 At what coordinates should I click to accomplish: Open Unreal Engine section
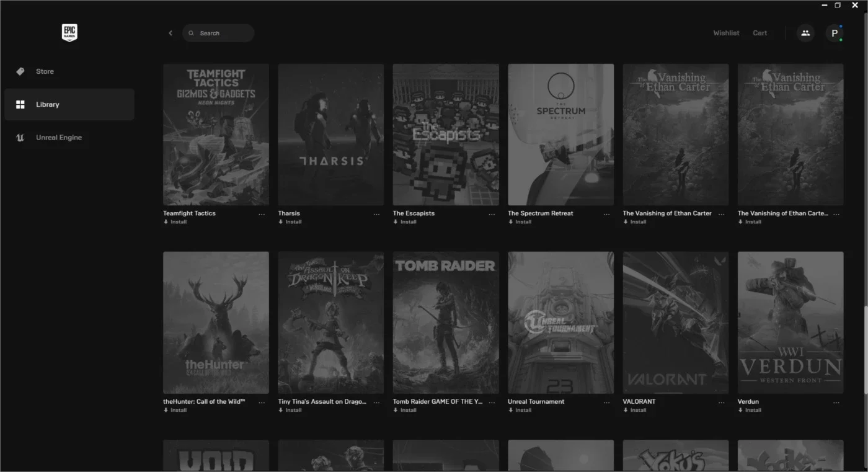coord(69,138)
